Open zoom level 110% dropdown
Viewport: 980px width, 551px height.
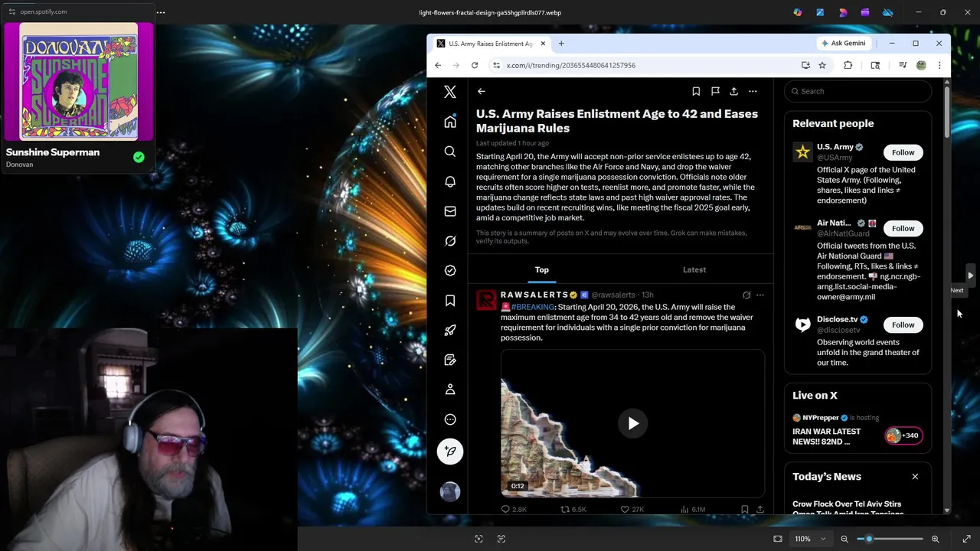(x=809, y=539)
